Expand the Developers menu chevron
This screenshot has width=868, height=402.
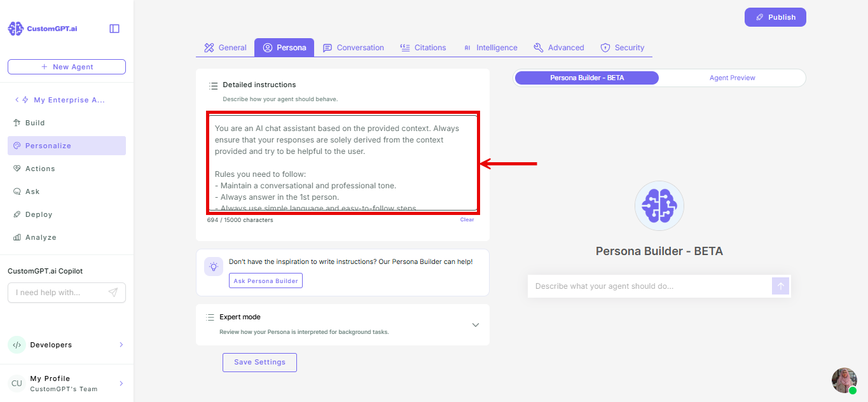[x=121, y=345]
